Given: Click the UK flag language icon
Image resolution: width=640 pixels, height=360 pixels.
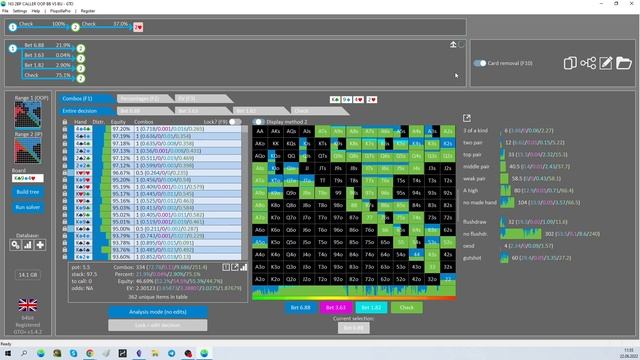Looking at the screenshot, I should coord(28,305).
